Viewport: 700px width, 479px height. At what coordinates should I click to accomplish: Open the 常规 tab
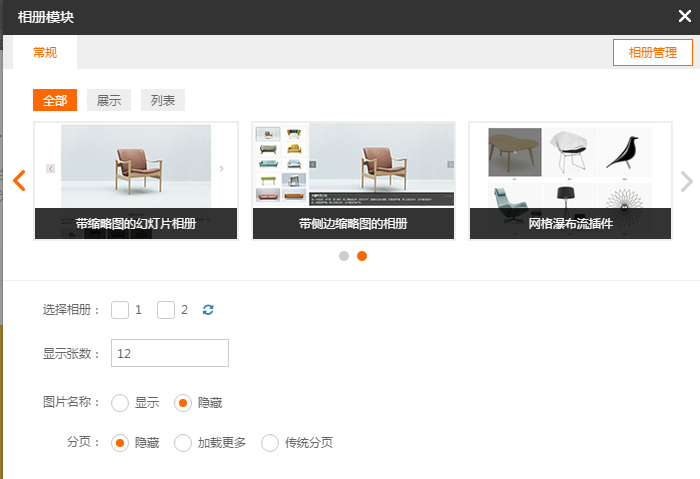click(x=45, y=53)
